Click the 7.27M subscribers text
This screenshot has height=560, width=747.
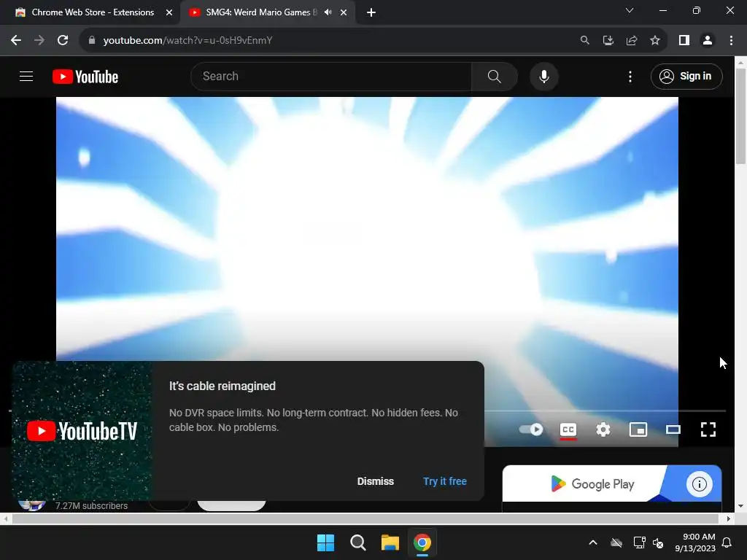[x=91, y=506]
